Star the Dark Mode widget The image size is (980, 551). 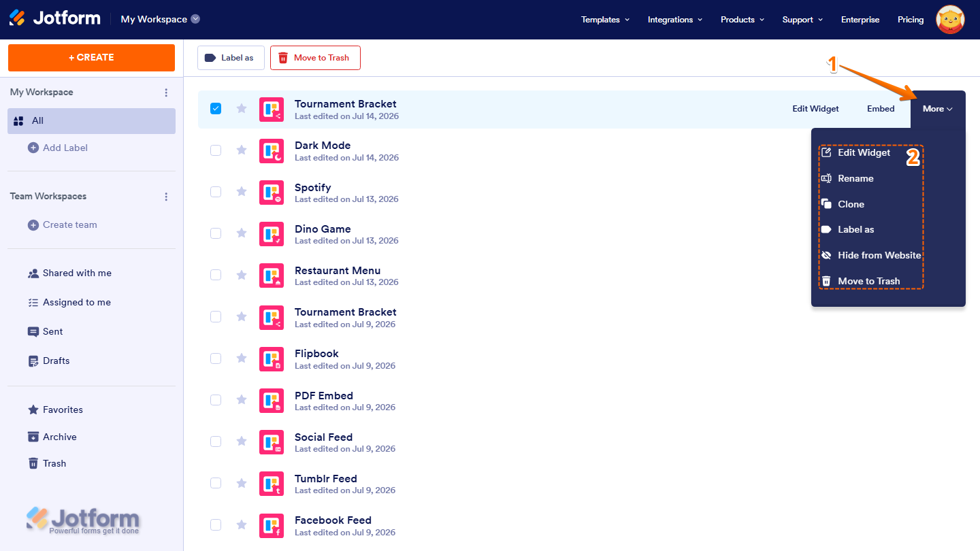pyautogui.click(x=241, y=150)
